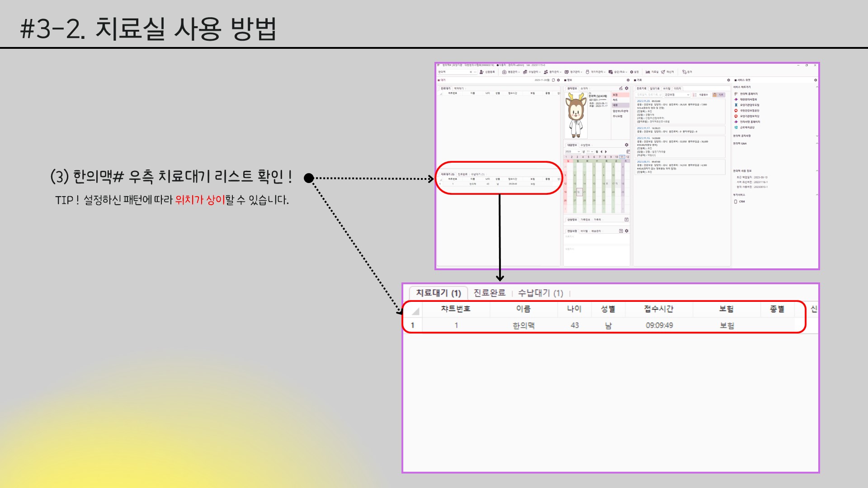Click the CRM phone icon
The image size is (868, 488).
click(736, 202)
